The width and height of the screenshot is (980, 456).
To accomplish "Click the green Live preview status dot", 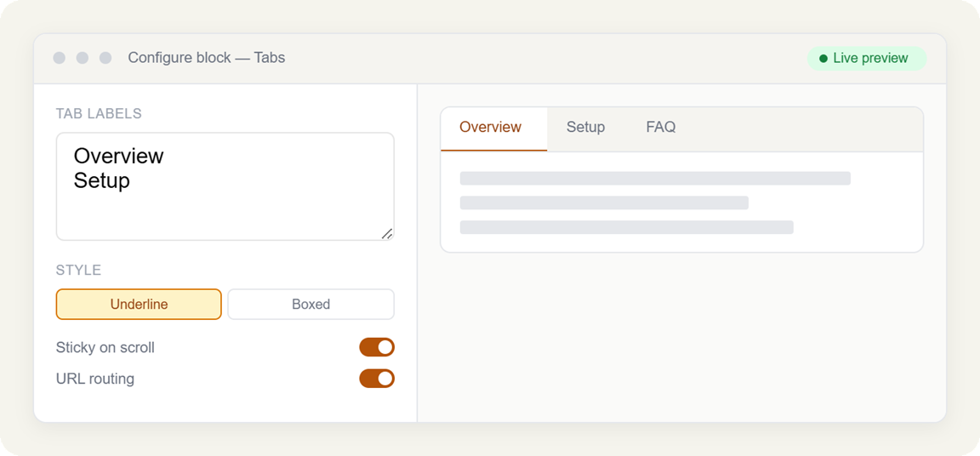I will tap(822, 59).
